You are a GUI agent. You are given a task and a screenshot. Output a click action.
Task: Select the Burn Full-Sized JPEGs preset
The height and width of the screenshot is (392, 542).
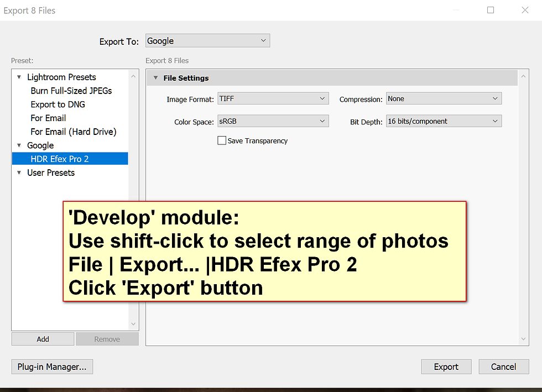(x=71, y=91)
